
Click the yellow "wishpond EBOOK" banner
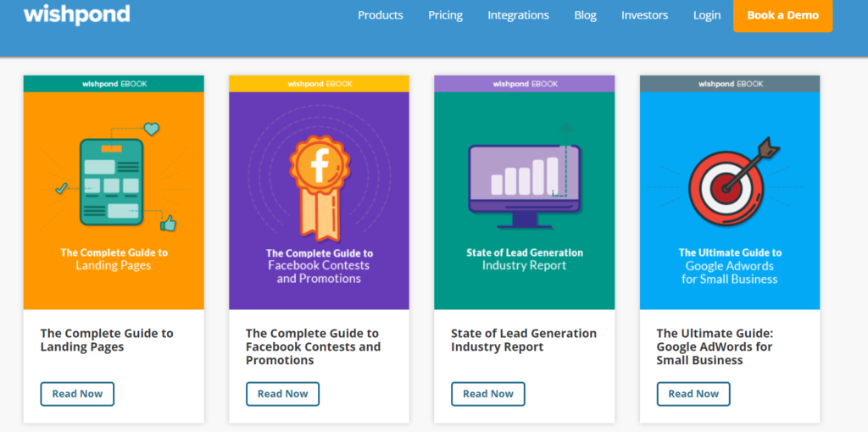[319, 84]
